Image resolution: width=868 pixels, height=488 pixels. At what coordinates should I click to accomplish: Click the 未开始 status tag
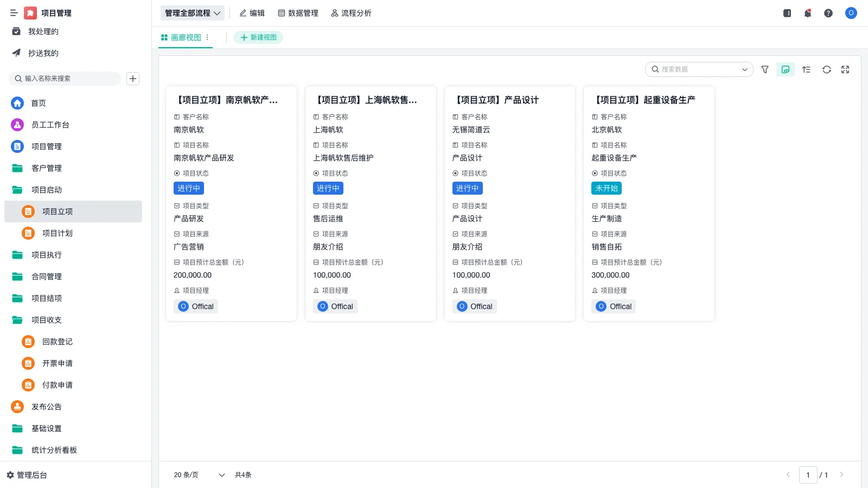click(x=606, y=188)
